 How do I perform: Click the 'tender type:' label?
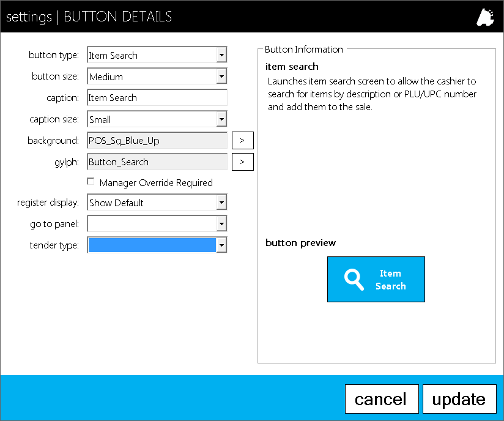tap(54, 245)
